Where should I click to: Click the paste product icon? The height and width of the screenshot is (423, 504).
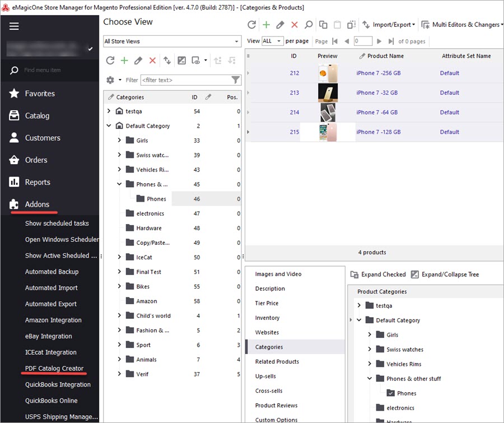(337, 25)
